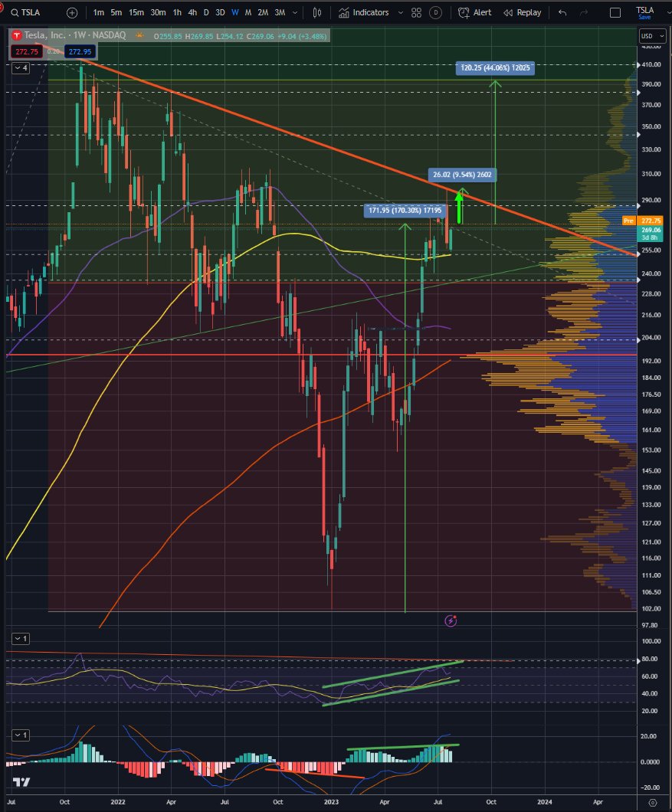
Task: Redo chart action
Action: point(584,12)
